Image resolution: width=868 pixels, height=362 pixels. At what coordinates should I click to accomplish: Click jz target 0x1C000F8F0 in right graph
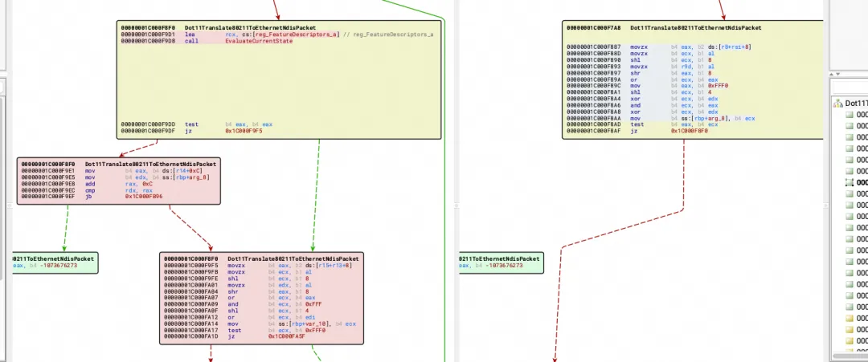(690, 131)
